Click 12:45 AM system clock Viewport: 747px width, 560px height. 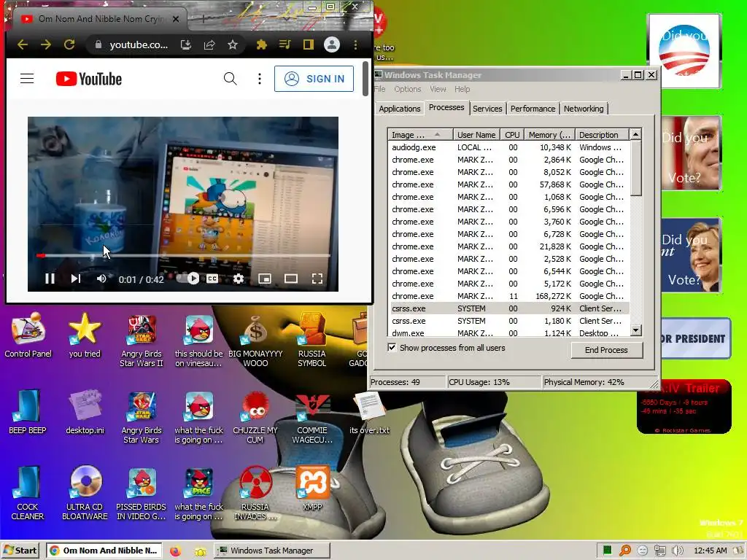pyautogui.click(x=711, y=551)
